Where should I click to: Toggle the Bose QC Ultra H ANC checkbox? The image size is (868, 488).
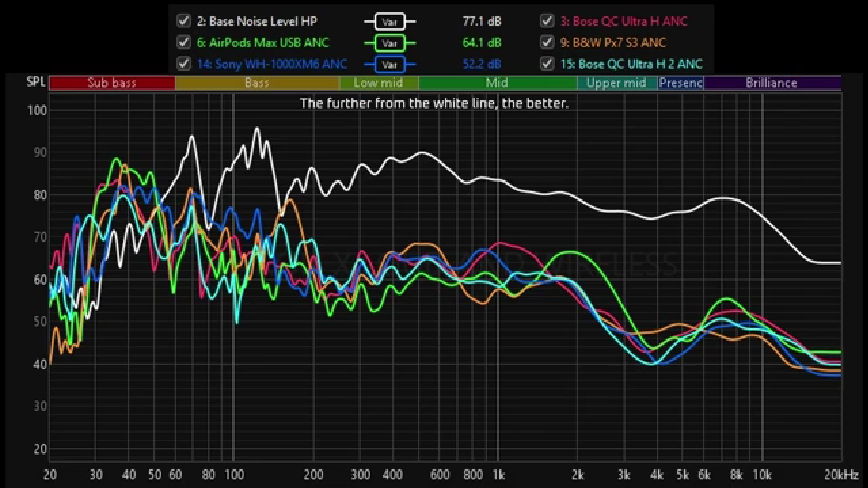click(547, 21)
